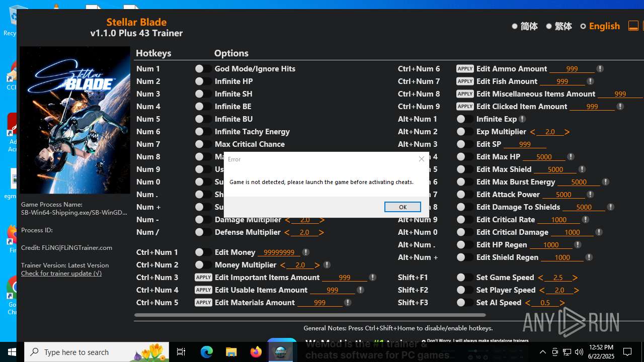This screenshot has width=644, height=362.
Task: Click the horizontal scrollbar below options list
Action: (x=310, y=315)
